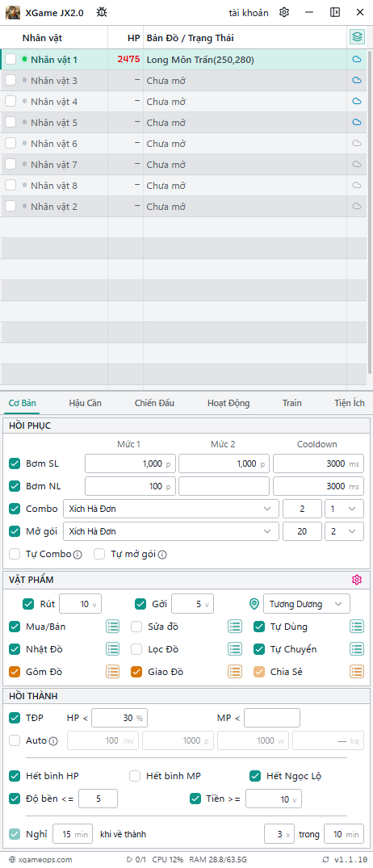The image size is (373, 868).
Task: Click the bug debug icon in title bar
Action: click(102, 12)
